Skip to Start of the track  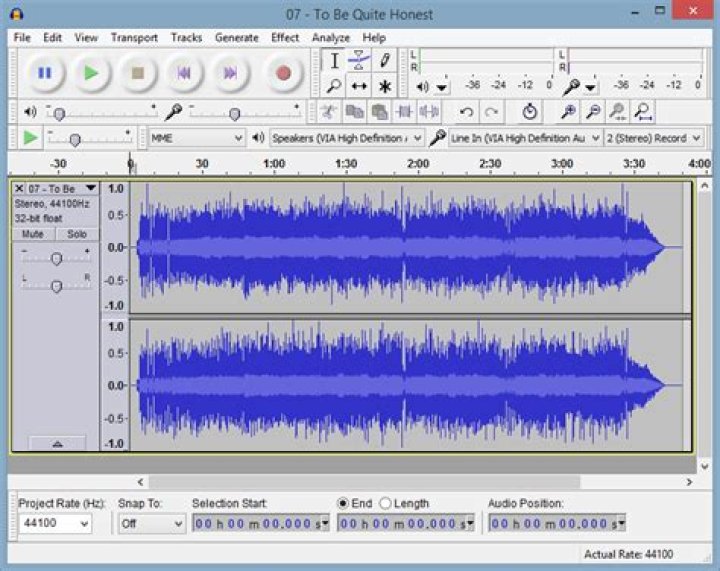click(x=184, y=73)
